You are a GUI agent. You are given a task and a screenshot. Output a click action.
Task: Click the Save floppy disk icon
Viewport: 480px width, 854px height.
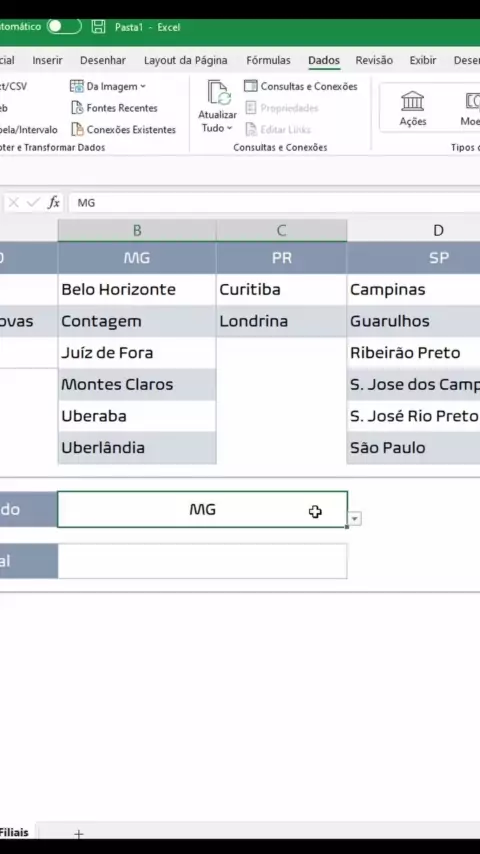pyautogui.click(x=98, y=27)
